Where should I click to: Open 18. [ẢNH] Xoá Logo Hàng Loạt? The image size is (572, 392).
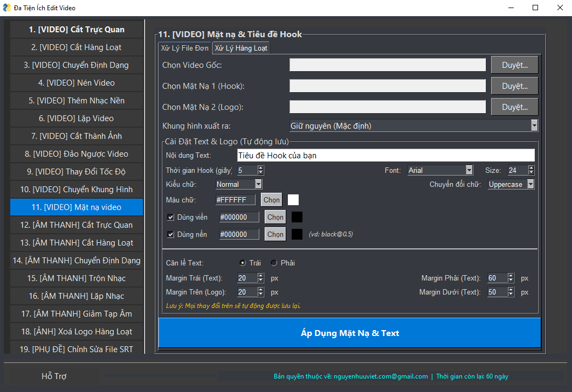click(x=77, y=332)
